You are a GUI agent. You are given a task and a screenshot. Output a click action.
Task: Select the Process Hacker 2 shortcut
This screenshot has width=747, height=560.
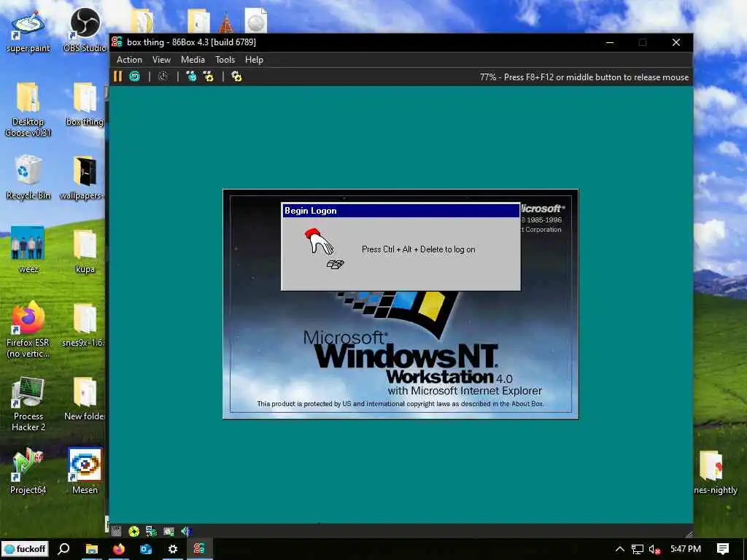coord(28,404)
